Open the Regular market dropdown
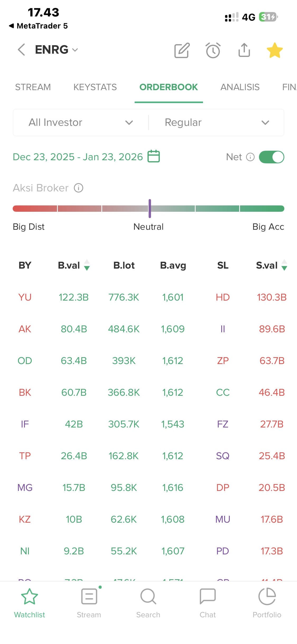 pos(216,122)
